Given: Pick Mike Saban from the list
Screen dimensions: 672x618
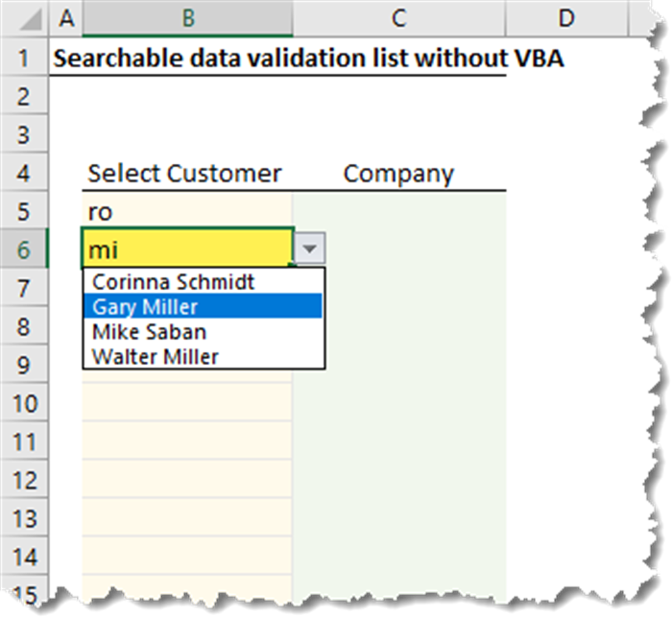Looking at the screenshot, I should [x=149, y=332].
